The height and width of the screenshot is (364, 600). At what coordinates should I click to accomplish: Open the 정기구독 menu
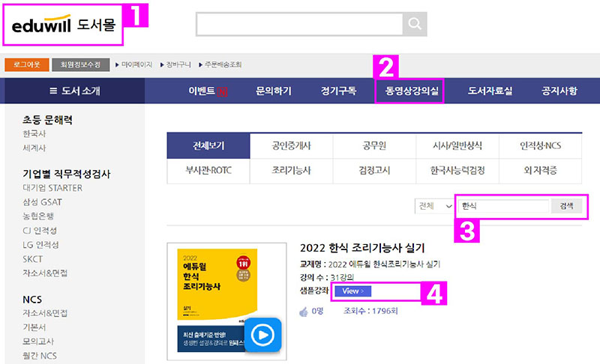pyautogui.click(x=339, y=91)
